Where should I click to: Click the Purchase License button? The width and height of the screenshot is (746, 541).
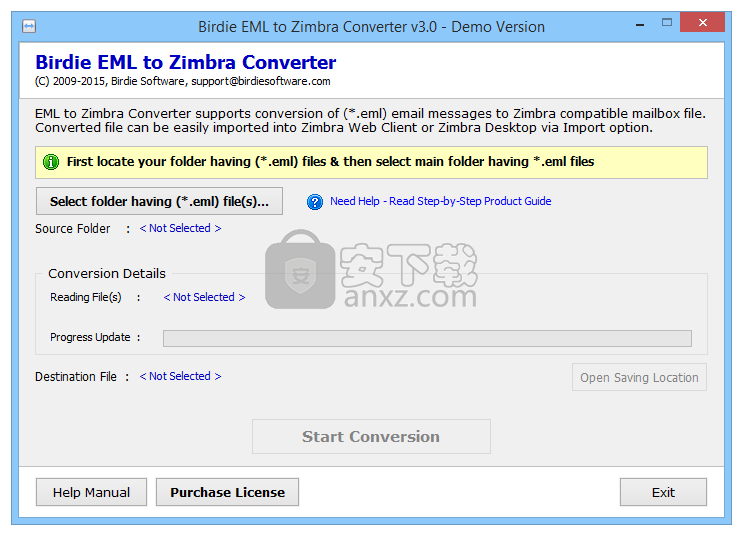227,492
